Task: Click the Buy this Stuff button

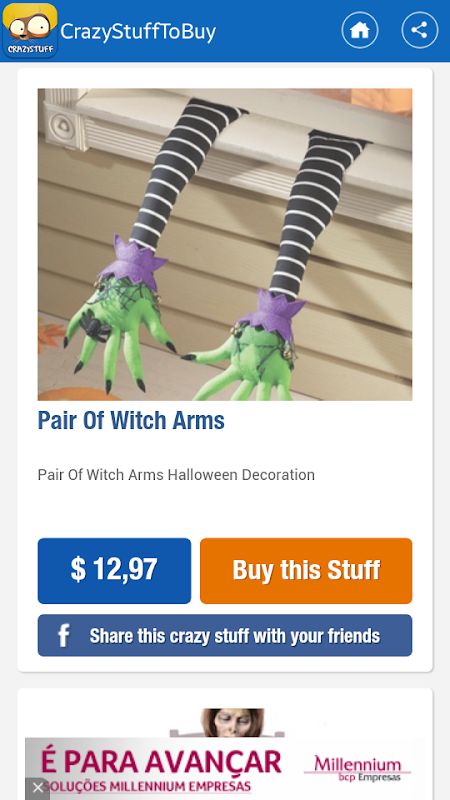Action: pos(306,570)
